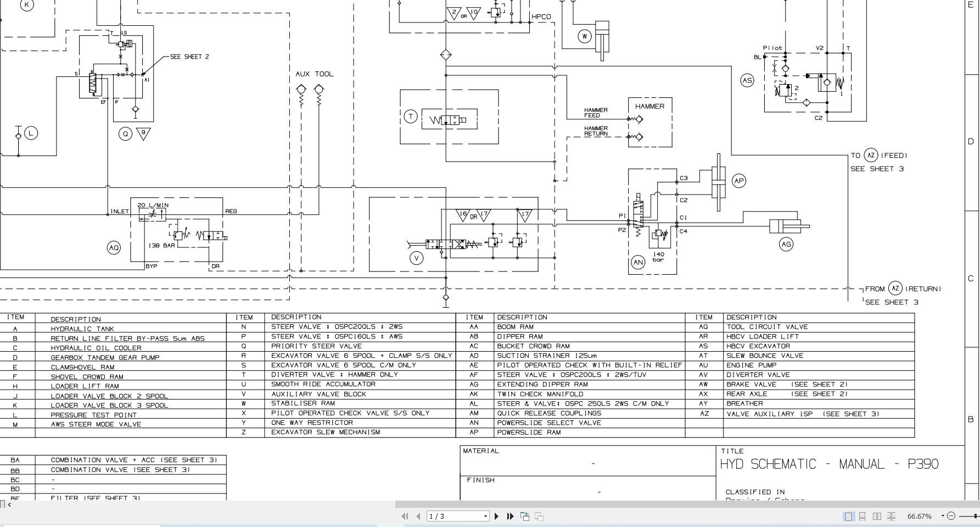Click the HYD SCHEMATIC - MANUAL - P390 title

coord(829,464)
